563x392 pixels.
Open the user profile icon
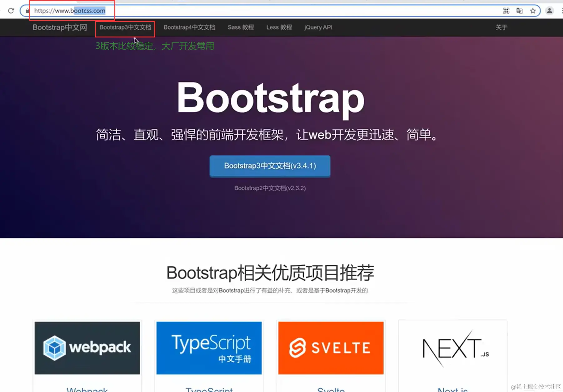pos(550,11)
